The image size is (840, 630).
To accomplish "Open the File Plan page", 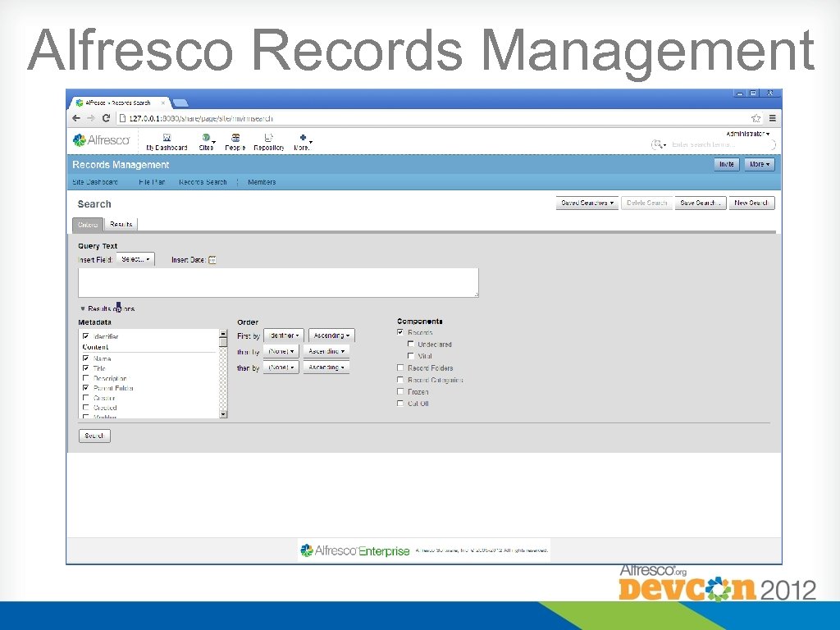I will tap(152, 182).
